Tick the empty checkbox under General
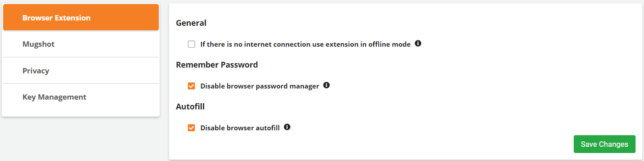The height and width of the screenshot is (161, 644). (191, 44)
